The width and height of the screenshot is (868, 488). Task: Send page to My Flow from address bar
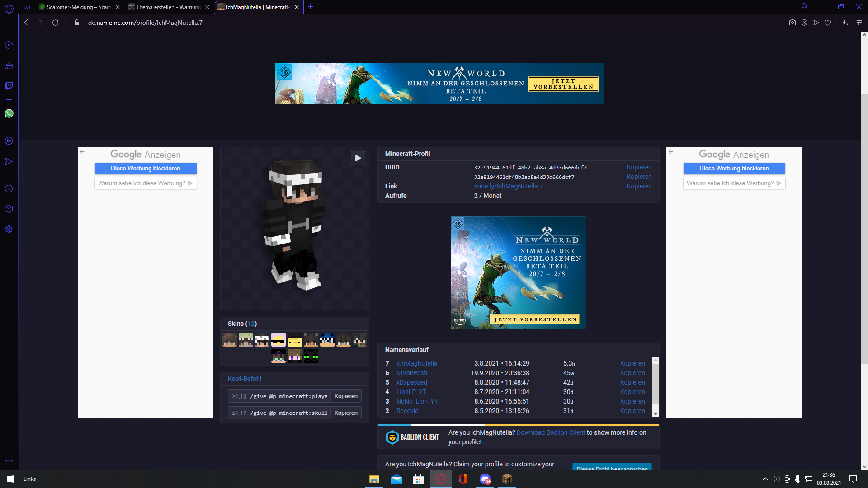pos(816,23)
